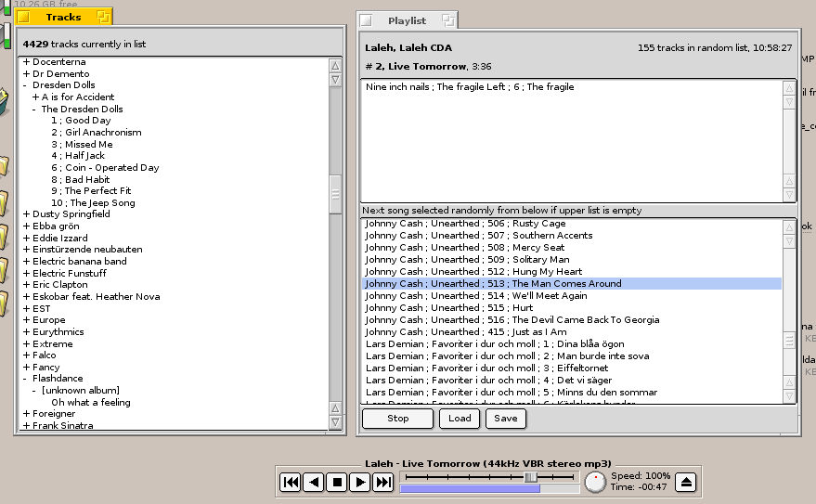The width and height of the screenshot is (816, 504).
Task: Click the Stop button in Playlist
Action: pos(397,419)
